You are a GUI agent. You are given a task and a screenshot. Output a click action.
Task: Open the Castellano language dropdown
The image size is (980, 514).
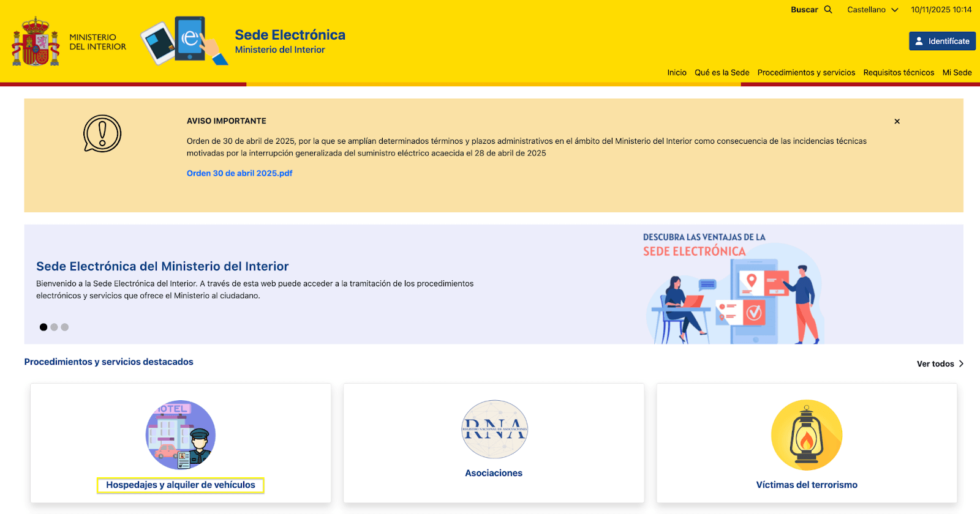(872, 10)
